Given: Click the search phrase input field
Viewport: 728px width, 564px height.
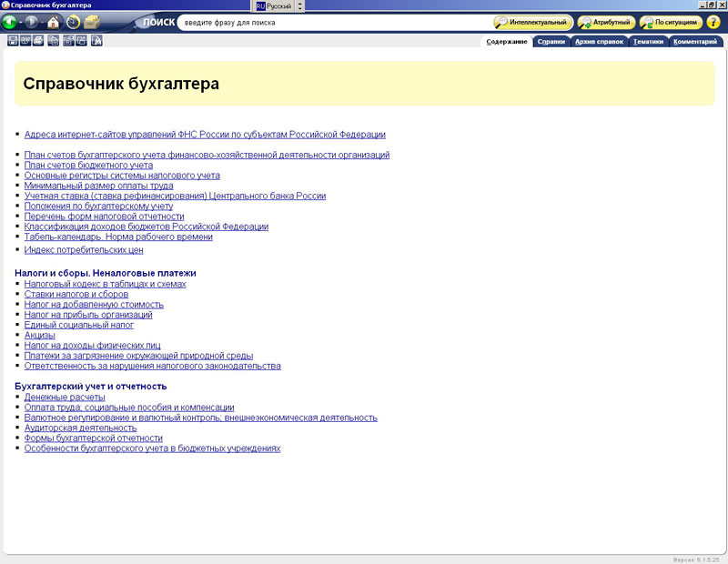Looking at the screenshot, I should (332, 22).
